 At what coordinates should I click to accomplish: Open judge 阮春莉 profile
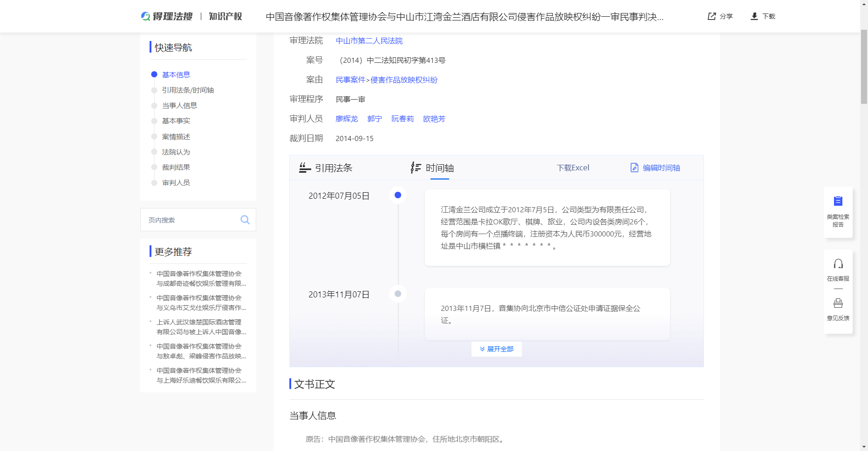coord(403,119)
